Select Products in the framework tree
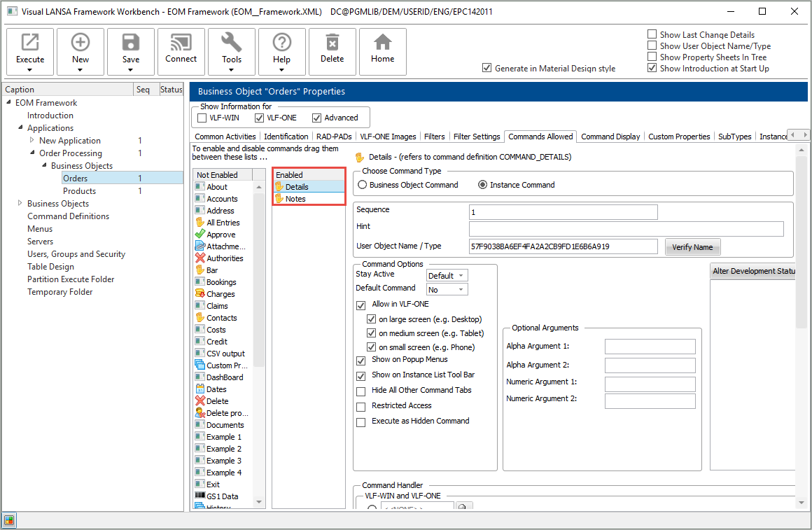The height and width of the screenshot is (530, 812). coord(79,191)
